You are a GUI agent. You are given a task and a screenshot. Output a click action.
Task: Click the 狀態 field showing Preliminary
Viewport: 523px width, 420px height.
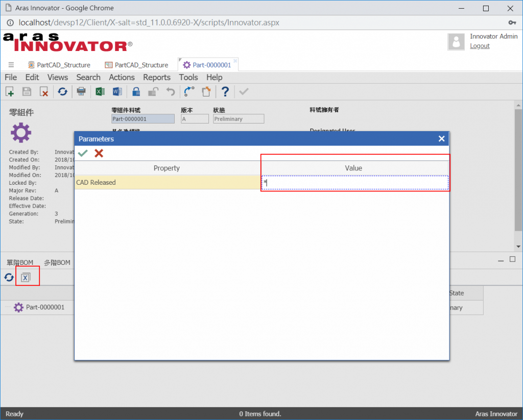click(239, 119)
